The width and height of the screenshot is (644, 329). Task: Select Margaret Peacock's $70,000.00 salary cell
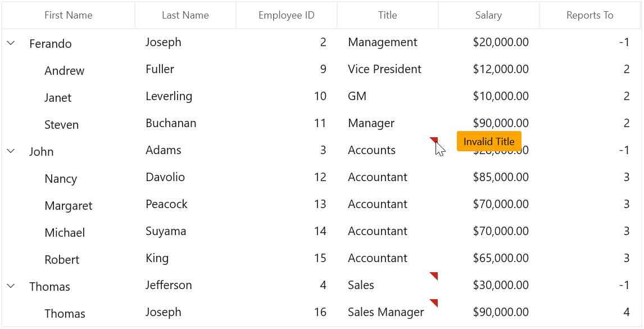[x=489, y=204]
